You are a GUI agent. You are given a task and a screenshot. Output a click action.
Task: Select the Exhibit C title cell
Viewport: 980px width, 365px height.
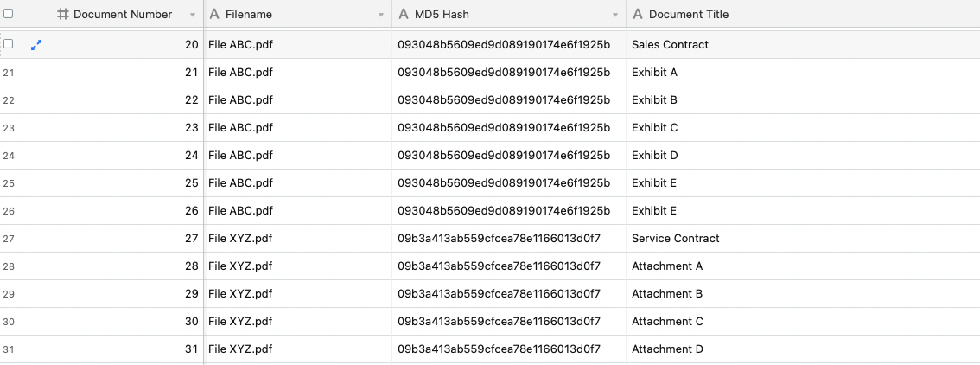(x=803, y=127)
